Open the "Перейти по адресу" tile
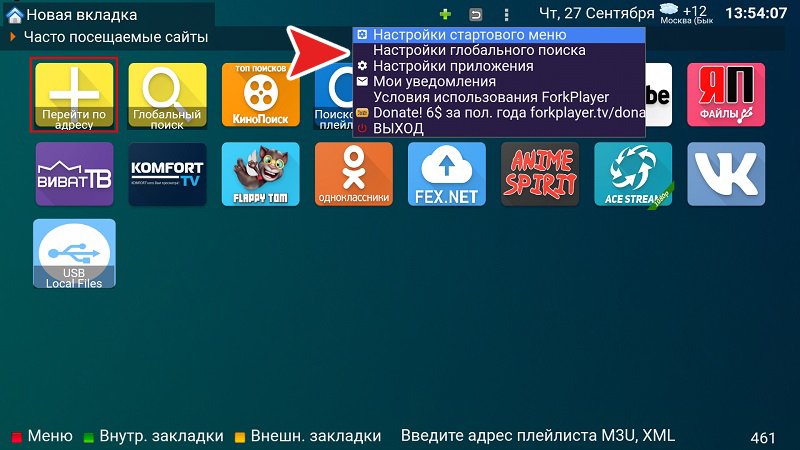Viewport: 800px width, 450px height. tap(74, 94)
